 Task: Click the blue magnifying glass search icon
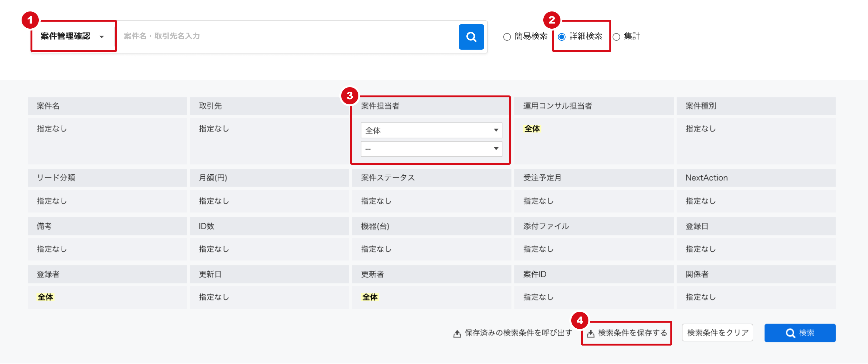point(471,37)
